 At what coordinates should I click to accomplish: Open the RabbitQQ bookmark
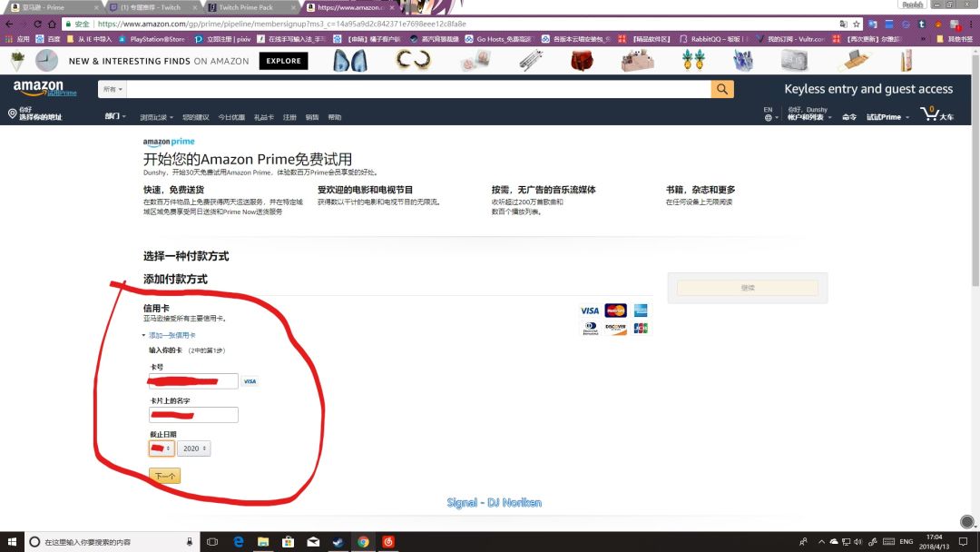point(714,39)
